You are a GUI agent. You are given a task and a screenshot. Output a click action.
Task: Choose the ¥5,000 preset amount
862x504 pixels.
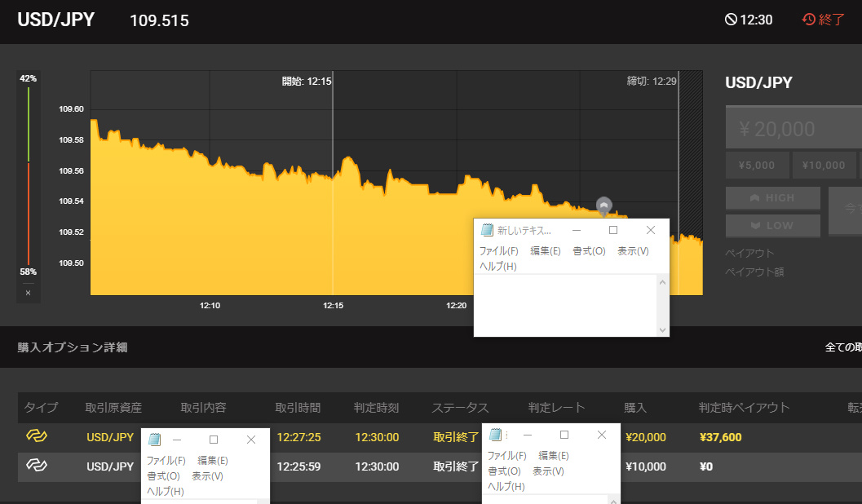coord(757,166)
